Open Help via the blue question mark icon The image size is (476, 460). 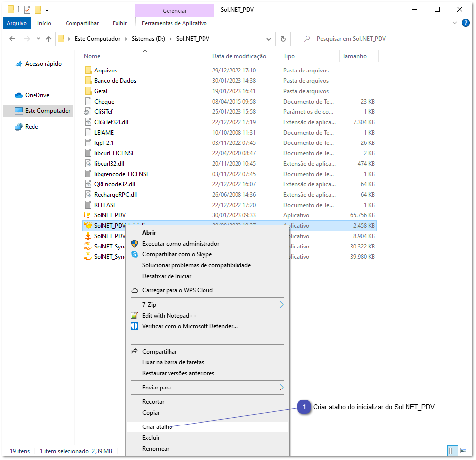tap(466, 23)
